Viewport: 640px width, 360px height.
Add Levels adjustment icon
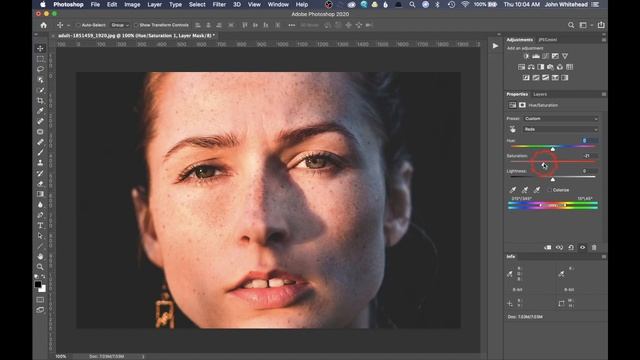tap(536, 56)
